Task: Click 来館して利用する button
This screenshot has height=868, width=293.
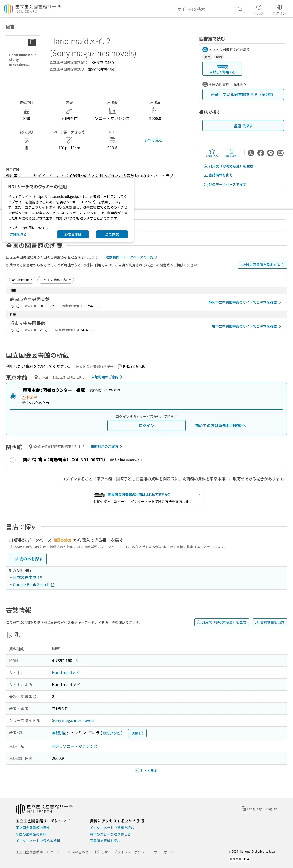Action: [222, 69]
